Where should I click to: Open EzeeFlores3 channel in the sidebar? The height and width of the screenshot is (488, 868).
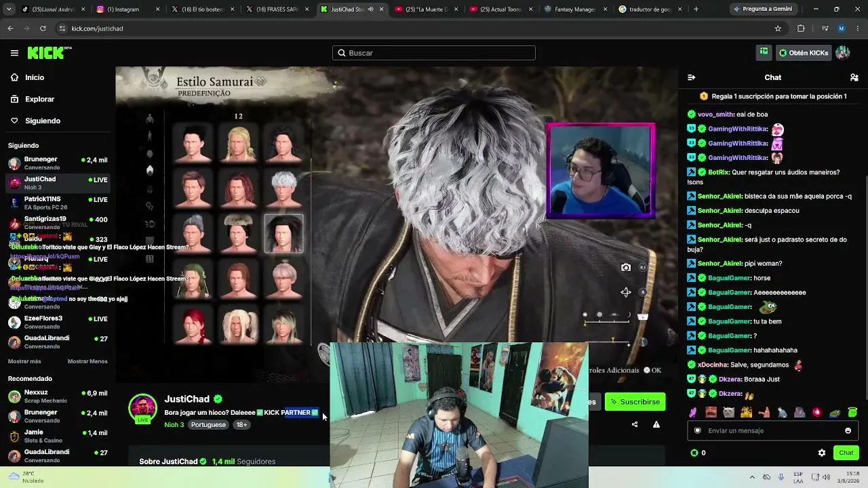click(x=58, y=322)
